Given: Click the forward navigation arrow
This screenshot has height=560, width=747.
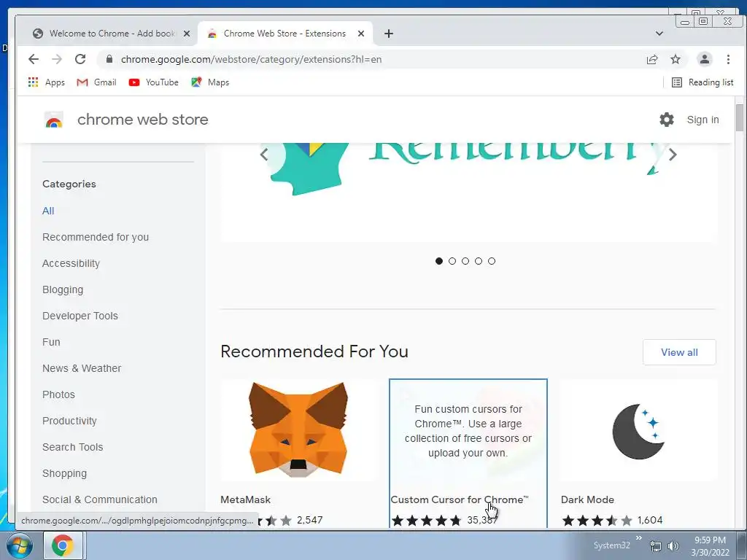Looking at the screenshot, I should [x=57, y=59].
